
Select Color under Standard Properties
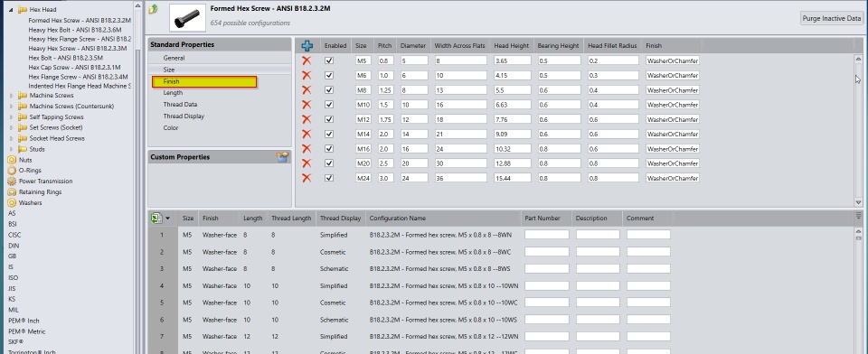click(x=171, y=127)
